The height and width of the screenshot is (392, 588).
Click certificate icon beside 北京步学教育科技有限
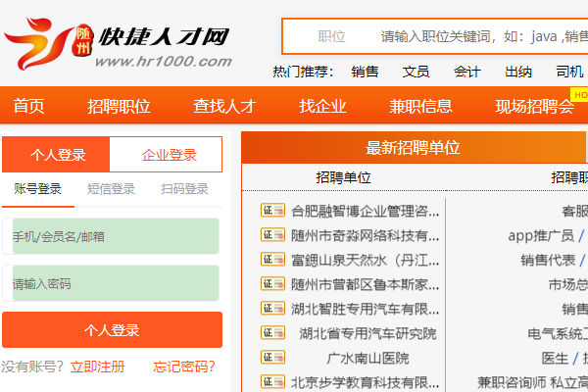click(x=272, y=382)
